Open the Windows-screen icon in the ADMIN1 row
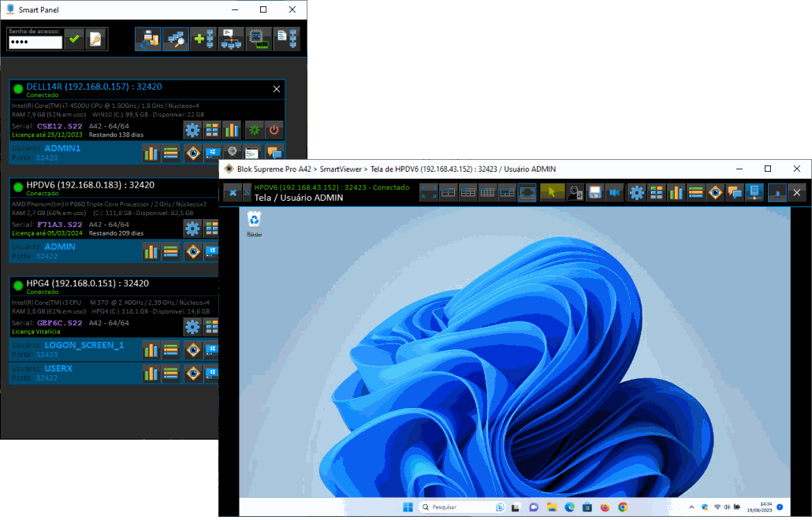This screenshot has width=812, height=520. (x=213, y=153)
